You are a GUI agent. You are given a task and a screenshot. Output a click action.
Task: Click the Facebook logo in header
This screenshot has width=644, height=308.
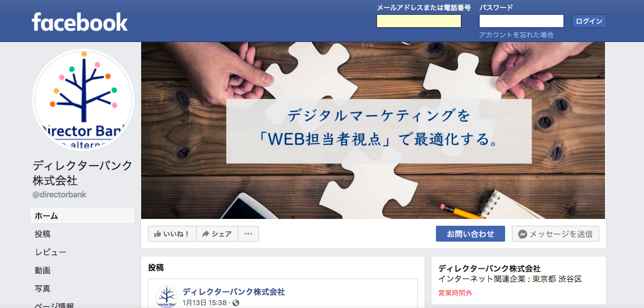80,22
